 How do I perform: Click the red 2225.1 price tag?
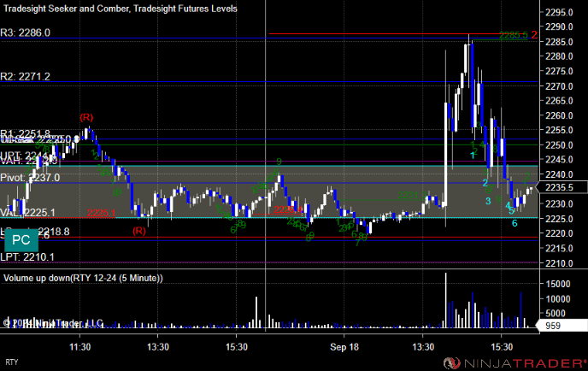coord(101,214)
